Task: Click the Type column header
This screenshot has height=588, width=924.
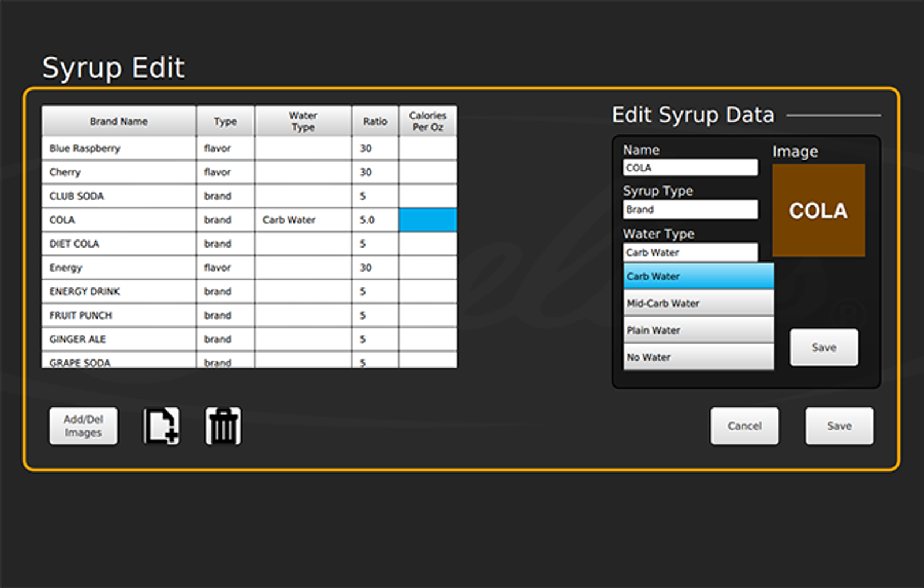Action: click(225, 121)
